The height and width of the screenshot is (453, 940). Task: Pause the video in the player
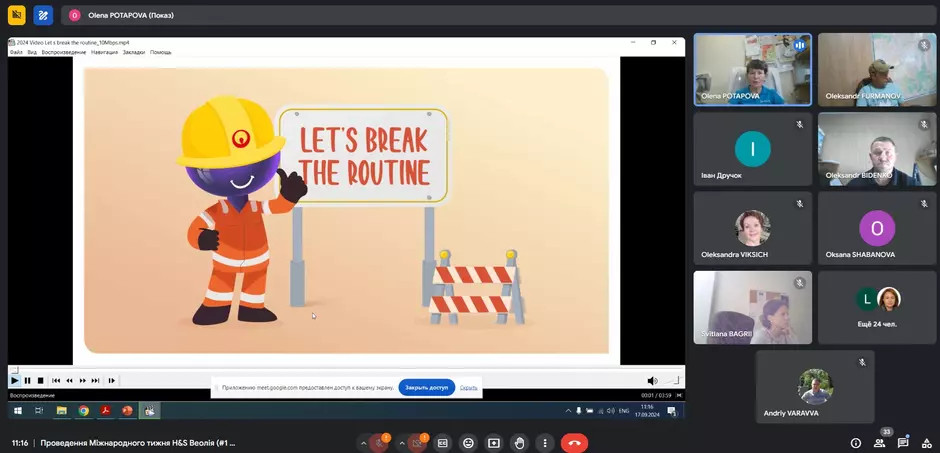coord(28,380)
